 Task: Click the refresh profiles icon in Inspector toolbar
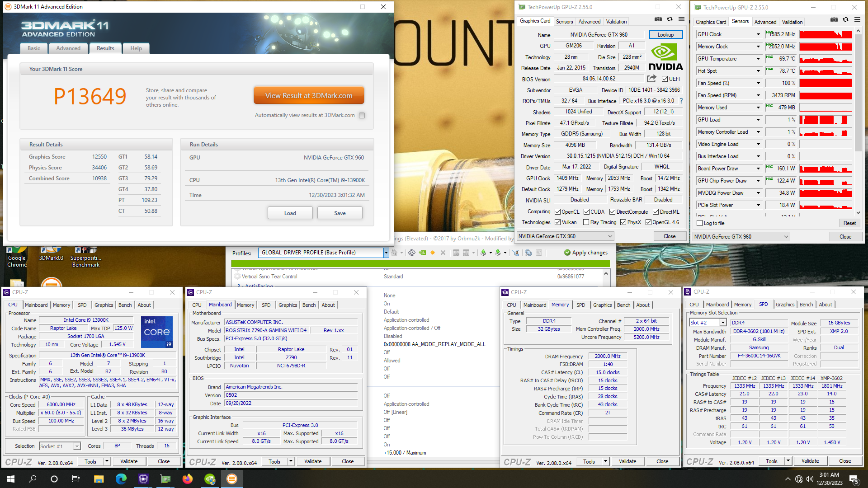(x=411, y=253)
